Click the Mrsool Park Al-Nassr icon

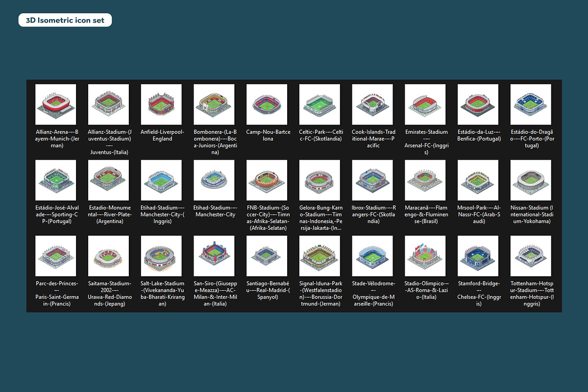(478, 180)
